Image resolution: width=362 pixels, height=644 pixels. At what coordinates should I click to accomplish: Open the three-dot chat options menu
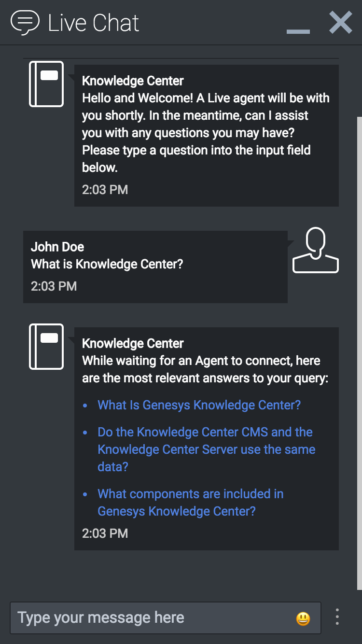click(x=337, y=617)
